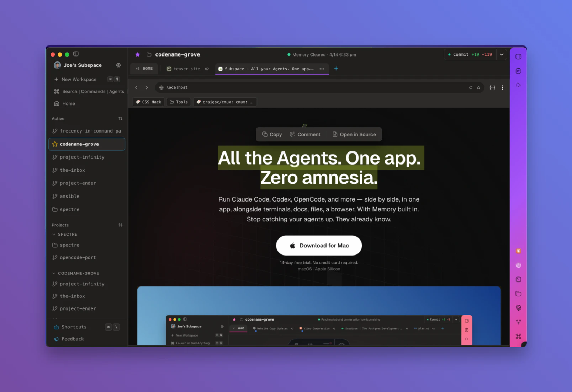Open the command icon in right rail

click(x=518, y=336)
